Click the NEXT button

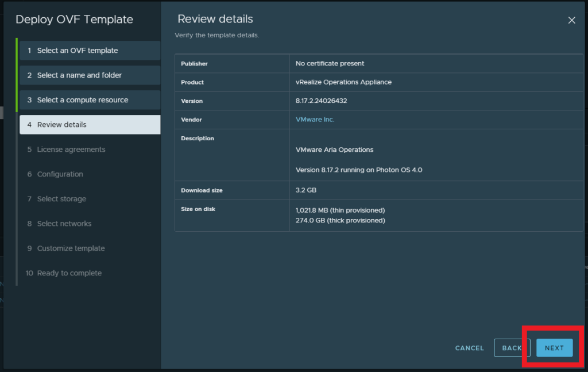554,348
